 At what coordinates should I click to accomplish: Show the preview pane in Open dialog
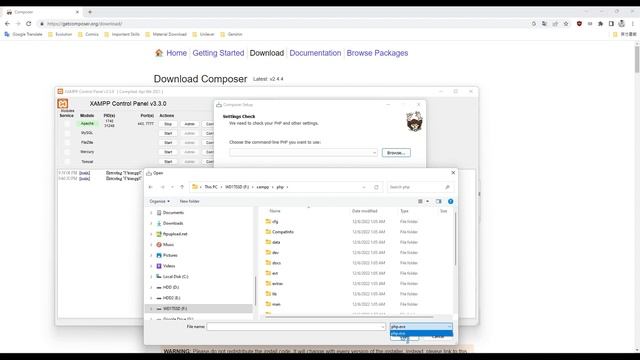(438, 201)
